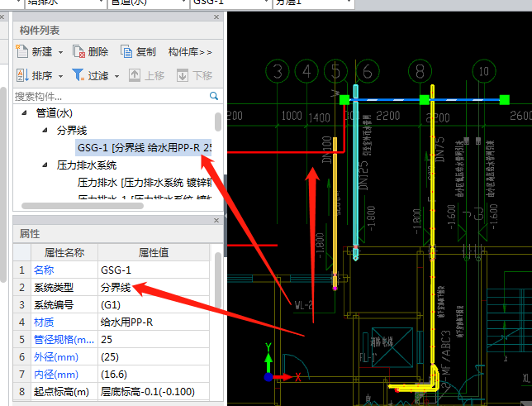Click the 下移 move down button
The height and width of the screenshot is (406, 532).
[194, 75]
